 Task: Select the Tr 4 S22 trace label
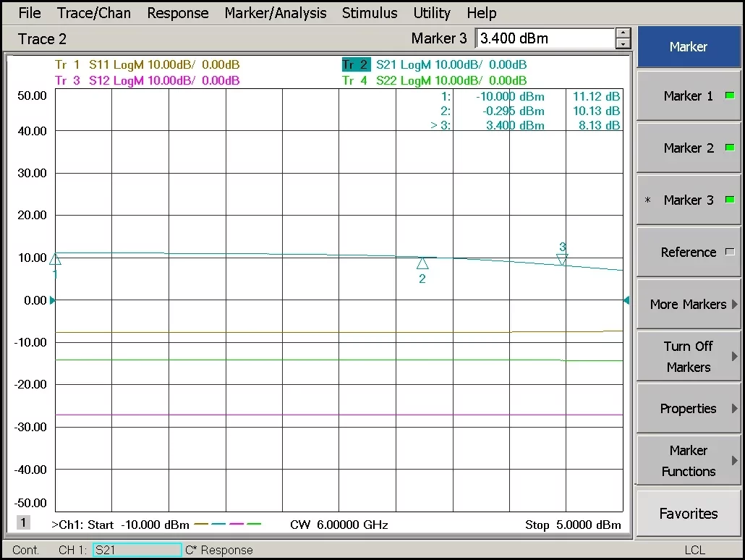(x=434, y=80)
